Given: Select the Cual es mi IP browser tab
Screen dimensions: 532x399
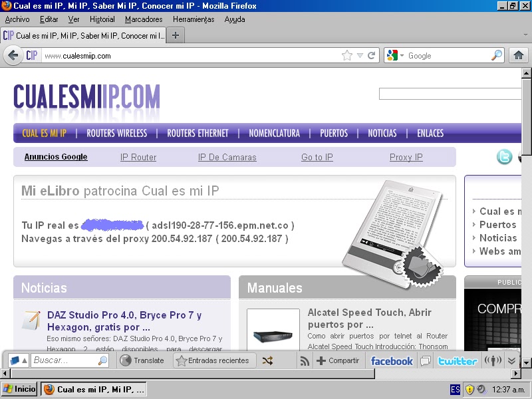Looking at the screenshot, I should coord(84,35).
